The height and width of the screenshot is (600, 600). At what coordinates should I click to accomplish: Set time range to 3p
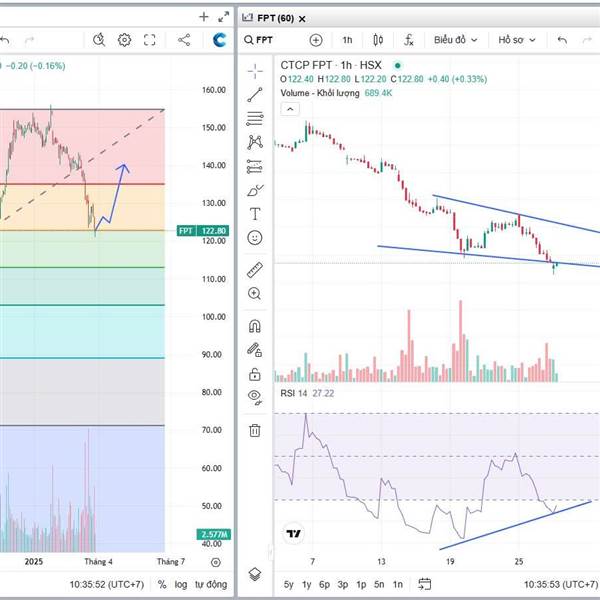point(343,584)
